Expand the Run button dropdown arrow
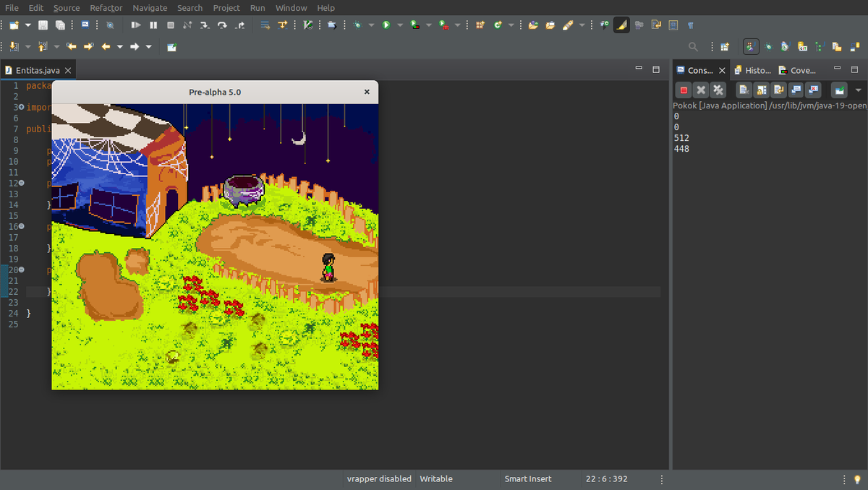Viewport: 868px width, 490px height. [x=400, y=25]
